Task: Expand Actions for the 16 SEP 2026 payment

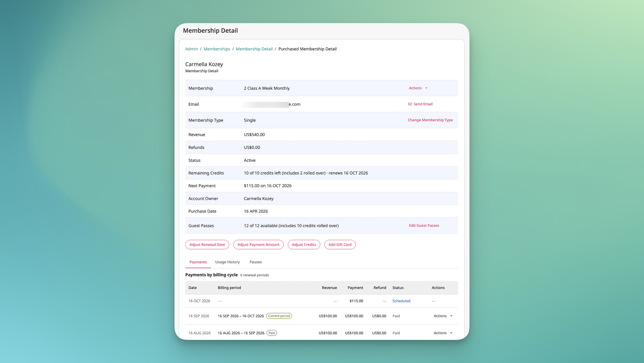Action: 443,316
